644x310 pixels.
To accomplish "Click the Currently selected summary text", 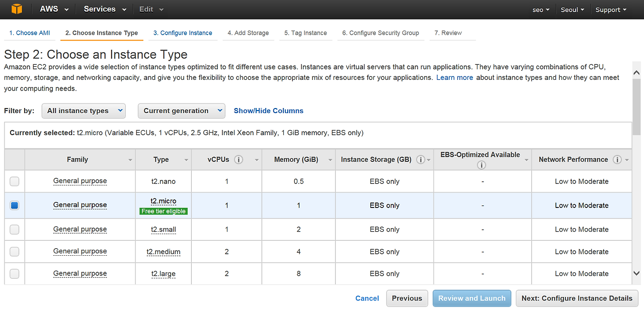I will coord(187,133).
